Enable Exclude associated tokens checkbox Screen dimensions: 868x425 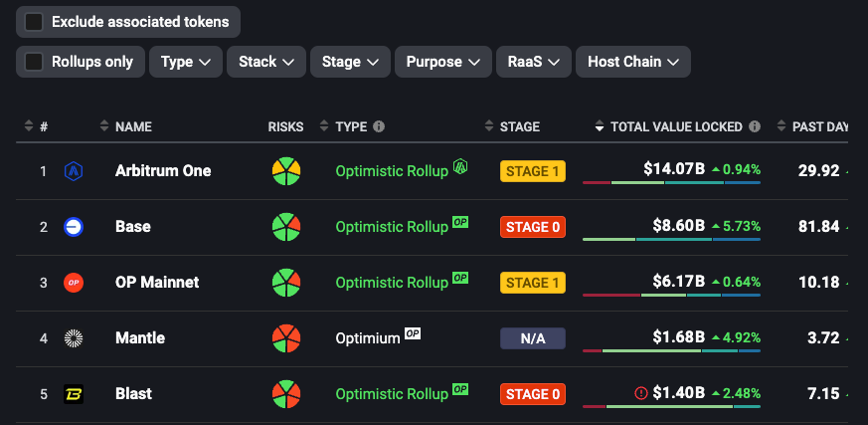[x=35, y=22]
